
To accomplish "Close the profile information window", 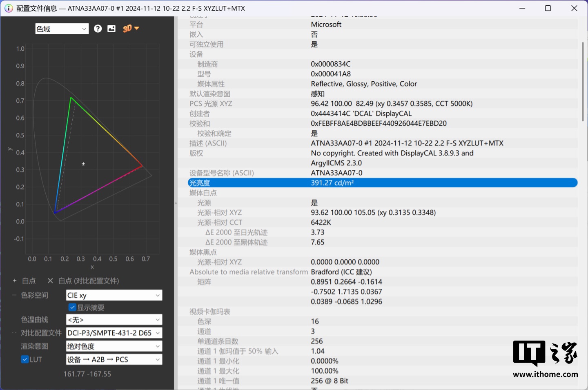I will coord(574,8).
